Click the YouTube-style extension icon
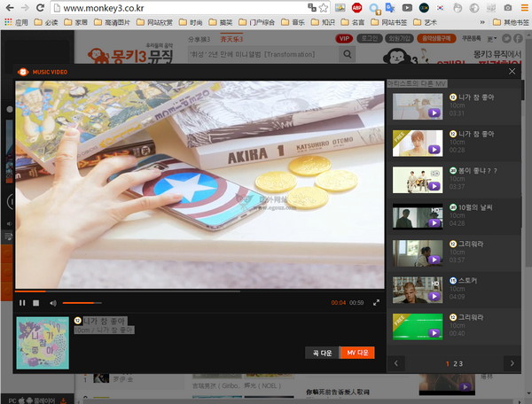 407,8
